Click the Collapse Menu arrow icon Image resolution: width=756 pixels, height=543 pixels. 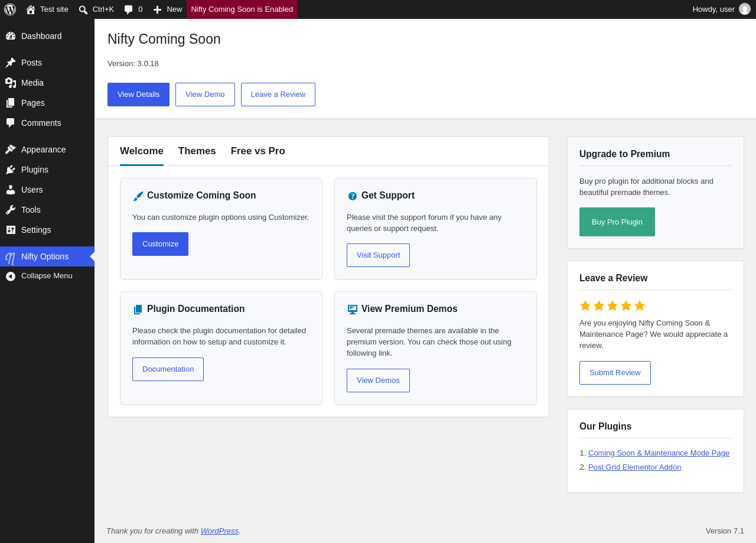point(11,276)
